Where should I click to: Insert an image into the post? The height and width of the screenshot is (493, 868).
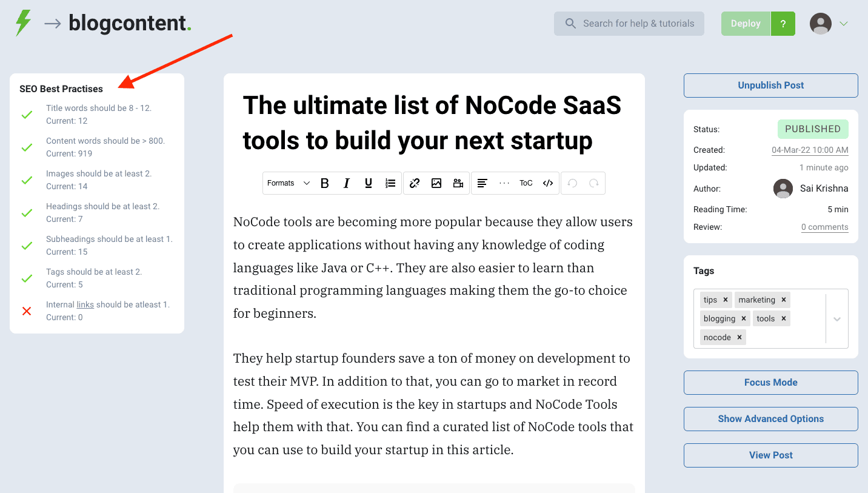[x=436, y=183]
